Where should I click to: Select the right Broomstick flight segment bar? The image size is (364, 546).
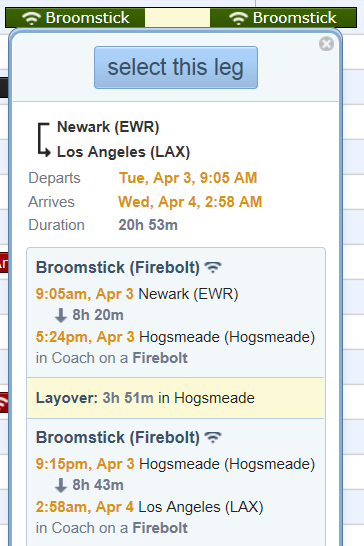click(x=283, y=18)
